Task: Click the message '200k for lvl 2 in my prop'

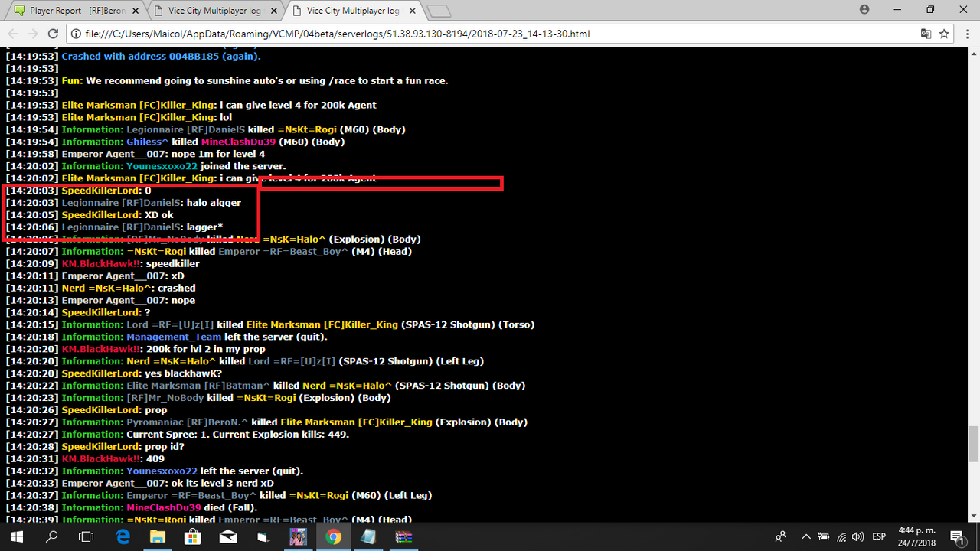Action: [x=206, y=349]
